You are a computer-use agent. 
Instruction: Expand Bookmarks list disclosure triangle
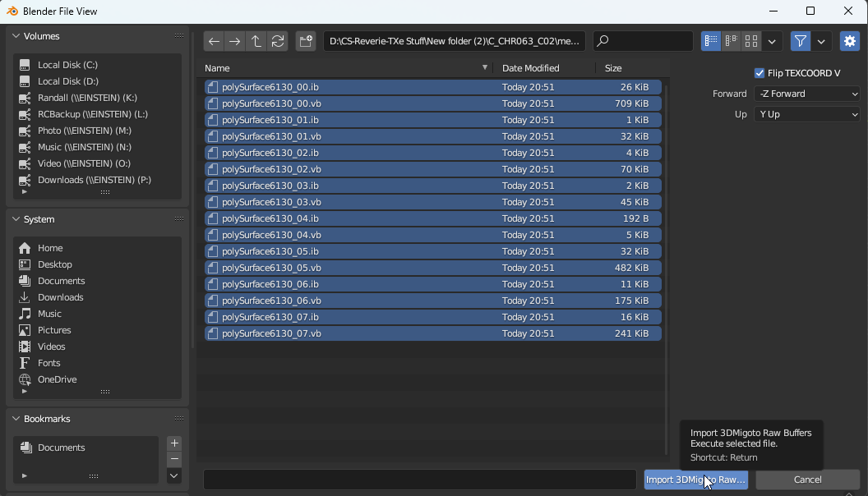click(24, 475)
